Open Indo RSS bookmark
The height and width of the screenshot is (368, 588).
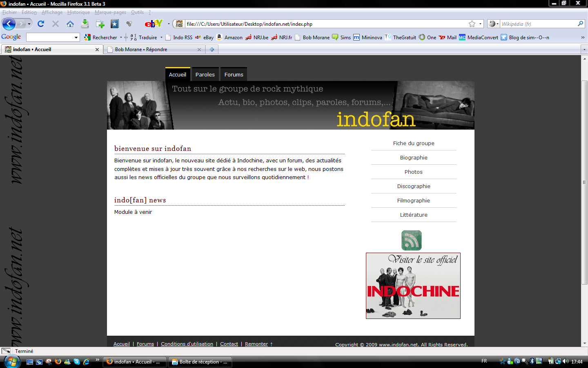(179, 37)
